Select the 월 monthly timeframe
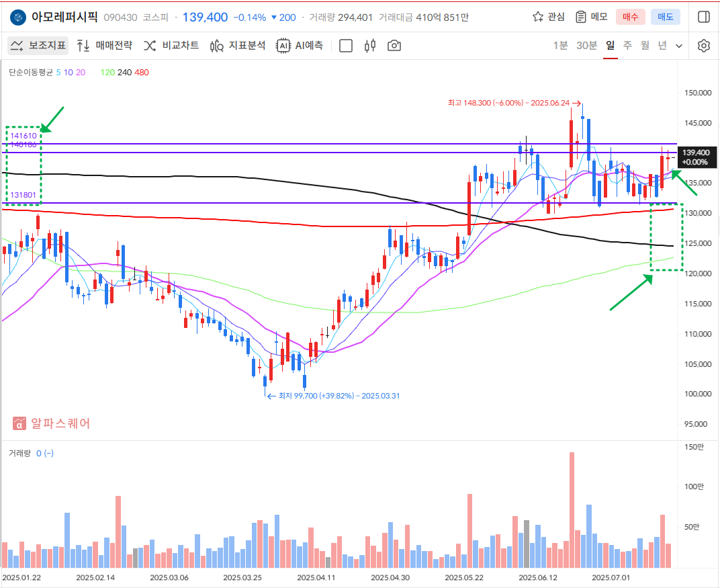The width and height of the screenshot is (720, 588). coord(645,46)
